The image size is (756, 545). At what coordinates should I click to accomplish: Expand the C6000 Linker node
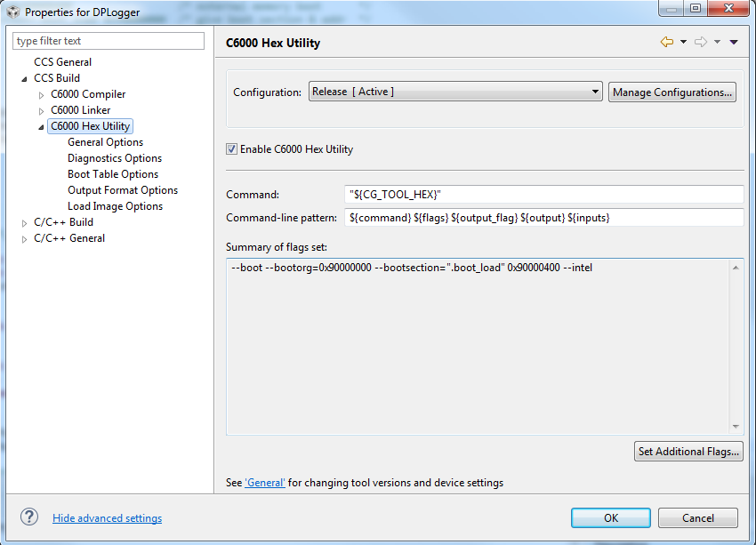pos(41,111)
